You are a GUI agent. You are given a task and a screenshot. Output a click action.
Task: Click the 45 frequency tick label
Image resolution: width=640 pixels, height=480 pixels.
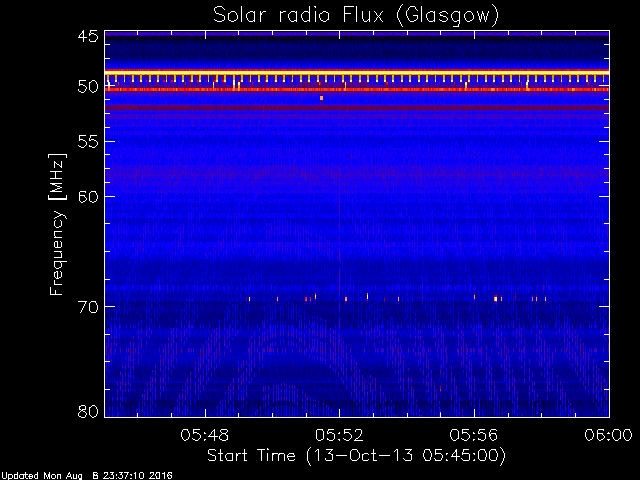88,37
